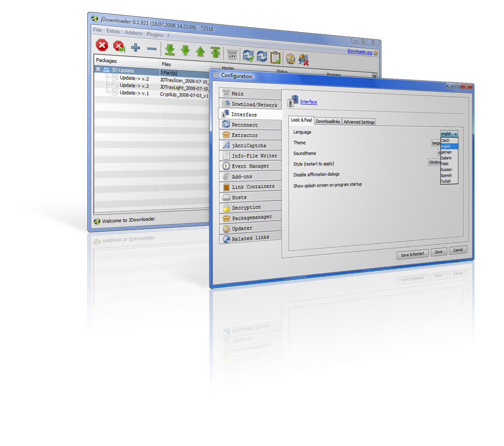Open the Style dropdown showing Windows
504x446 pixels.
point(434,162)
